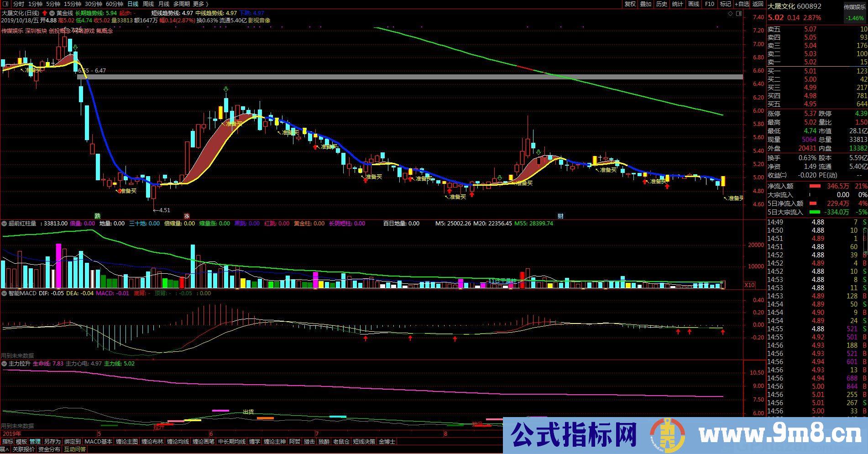Image resolution: width=868 pixels, height=454 pixels.
Task: Toggle 叠加 overlay option
Action: tap(646, 4)
